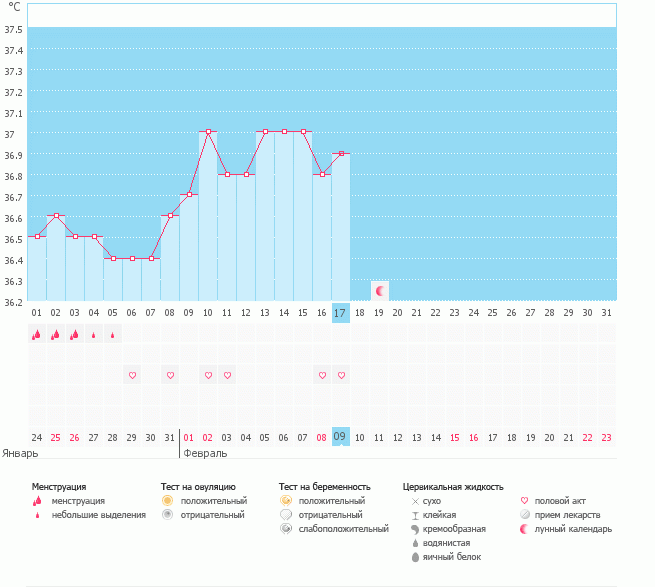Image resolution: width=655 pixels, height=587 pixels.
Task: Click the weak positive pregnancy test legend icon
Action: click(286, 528)
